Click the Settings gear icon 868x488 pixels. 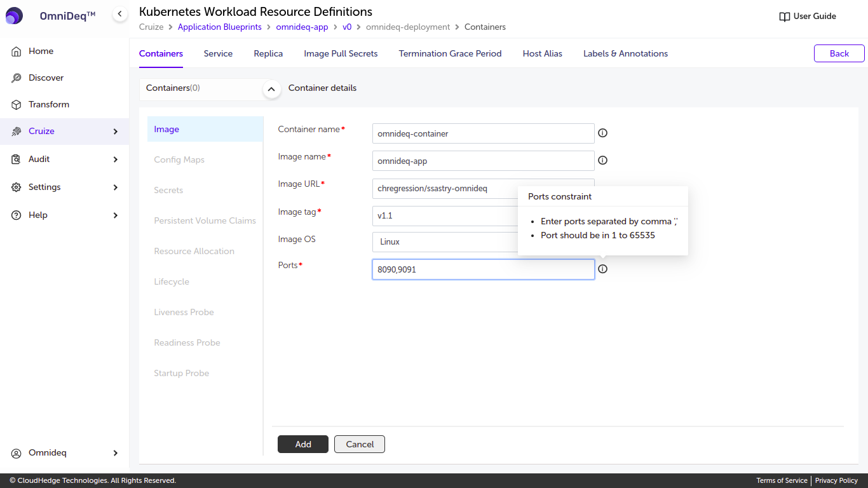[x=17, y=187]
